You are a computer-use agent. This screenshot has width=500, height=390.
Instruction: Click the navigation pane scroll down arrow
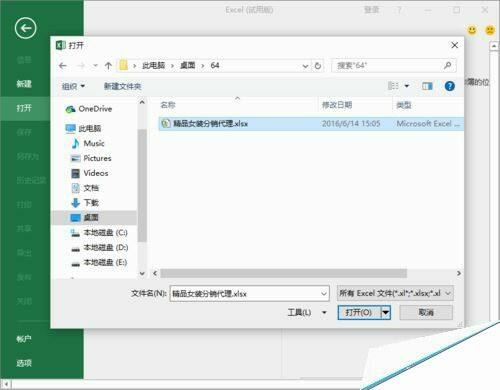[x=142, y=273]
